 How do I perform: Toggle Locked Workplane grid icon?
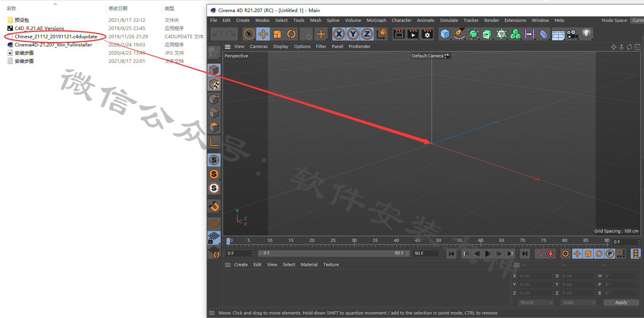pos(214,238)
